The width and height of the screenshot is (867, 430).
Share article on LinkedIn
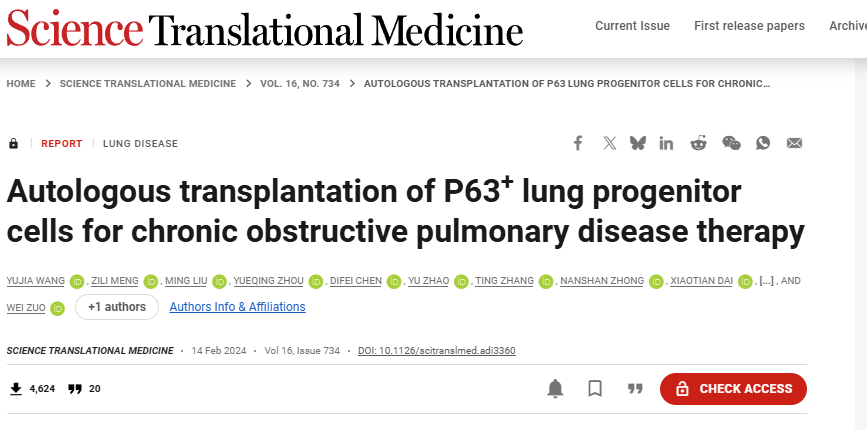(x=667, y=143)
